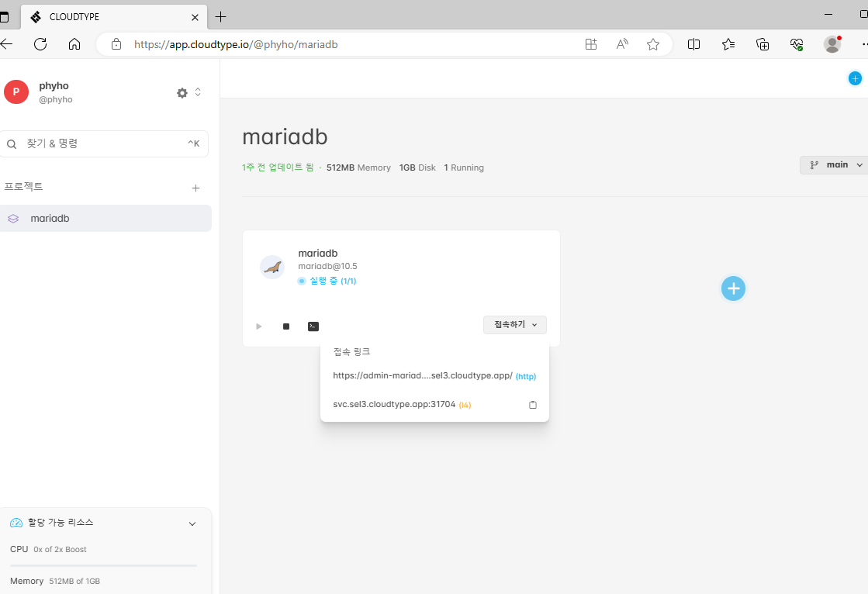Click the 찾기 & 명령 search field
The width and height of the screenshot is (868, 594).
click(104, 144)
